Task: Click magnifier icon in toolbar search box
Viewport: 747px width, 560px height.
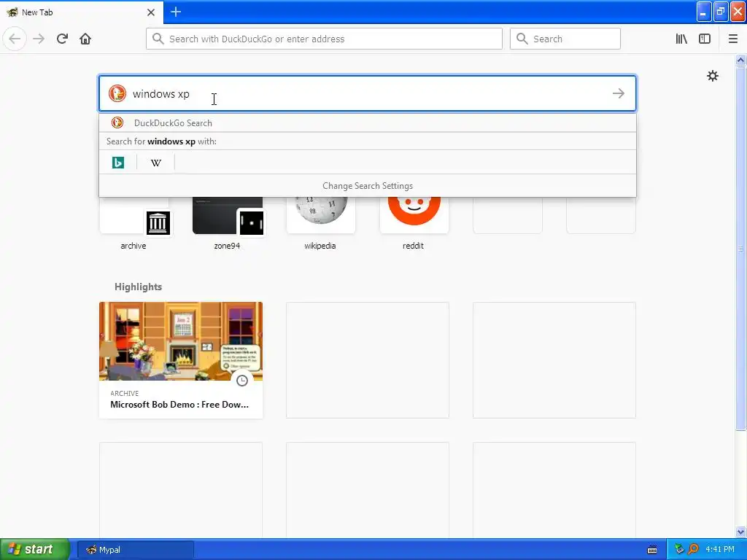Action: [x=522, y=39]
